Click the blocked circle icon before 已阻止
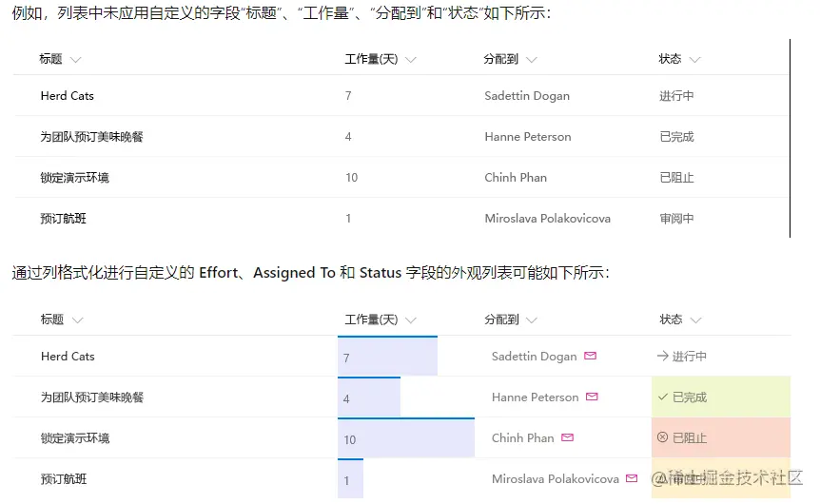 pyautogui.click(x=663, y=438)
